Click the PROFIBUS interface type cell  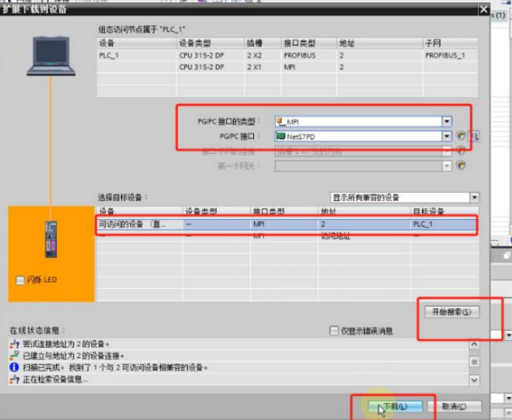[300, 55]
